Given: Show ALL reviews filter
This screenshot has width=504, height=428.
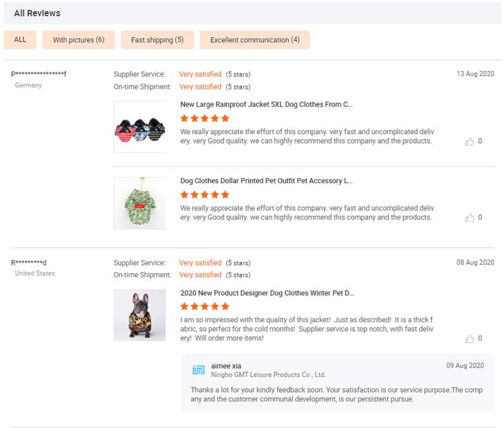Looking at the screenshot, I should pyautogui.click(x=20, y=40).
